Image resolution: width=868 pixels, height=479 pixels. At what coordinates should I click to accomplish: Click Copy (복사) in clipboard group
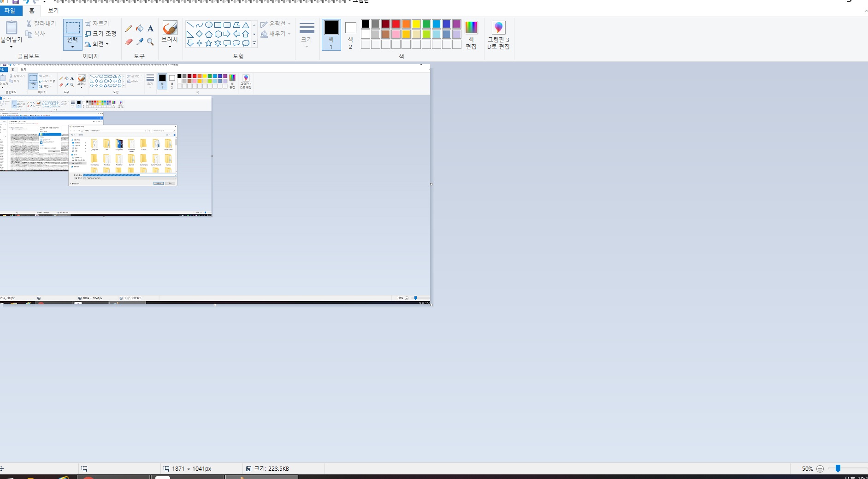[x=36, y=34]
